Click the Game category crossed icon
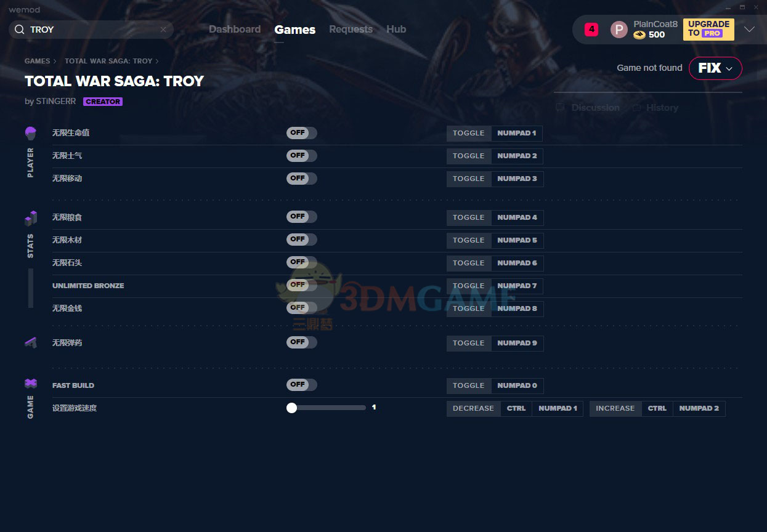767x532 pixels. click(31, 384)
